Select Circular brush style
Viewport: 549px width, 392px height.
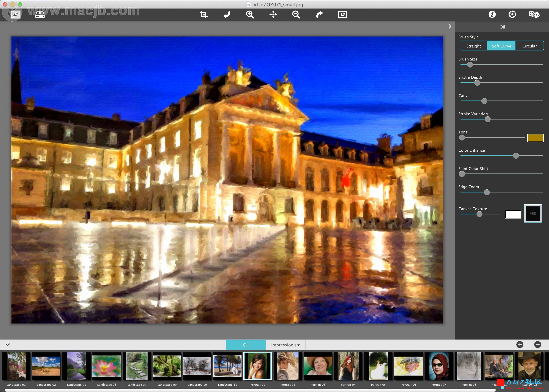point(529,46)
